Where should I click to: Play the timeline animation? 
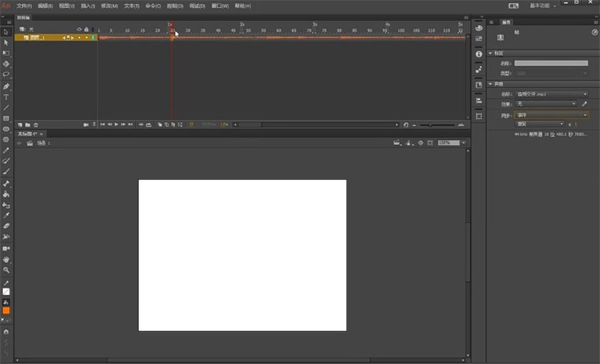[116, 125]
